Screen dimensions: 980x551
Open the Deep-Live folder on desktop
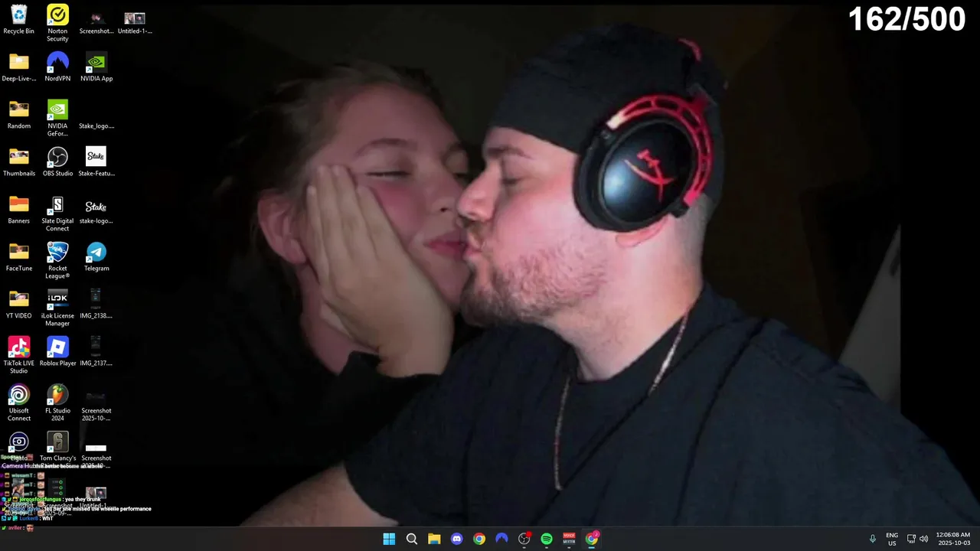point(19,67)
